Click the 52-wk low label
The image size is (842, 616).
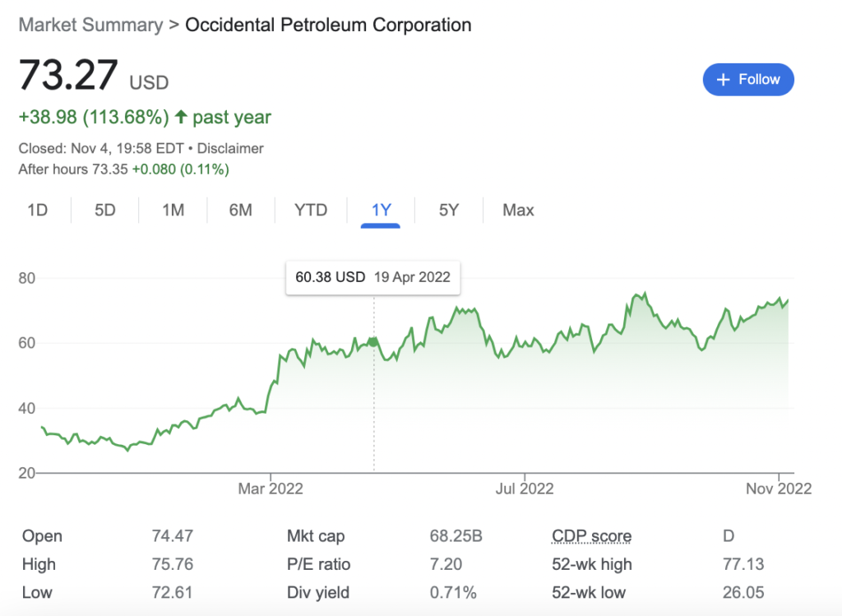point(589,592)
